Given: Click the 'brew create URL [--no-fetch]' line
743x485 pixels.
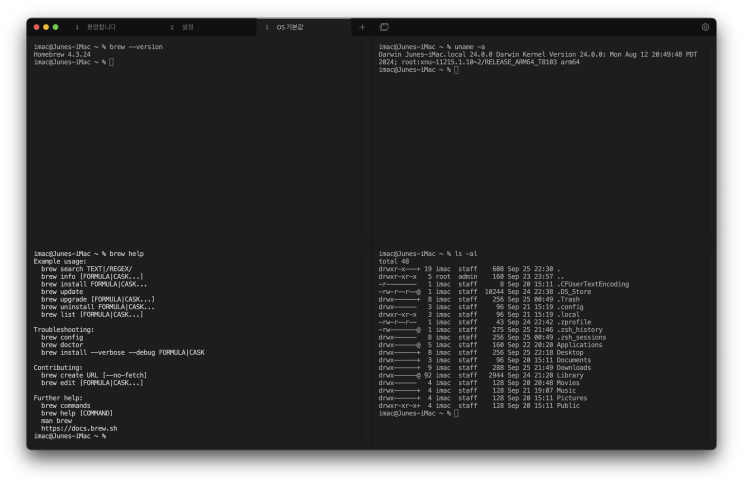Looking at the screenshot, I should (x=94, y=375).
